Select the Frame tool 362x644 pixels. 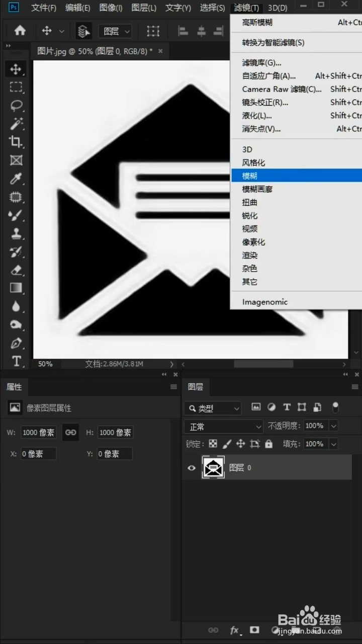click(x=16, y=160)
